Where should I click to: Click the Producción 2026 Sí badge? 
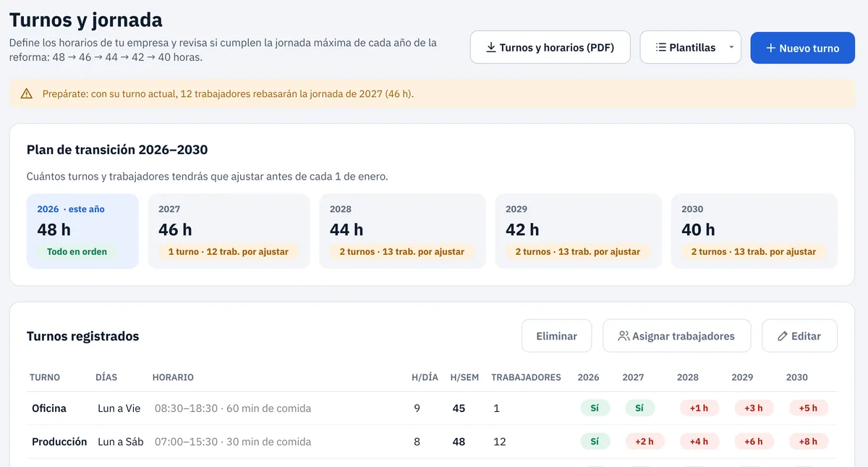coord(595,442)
